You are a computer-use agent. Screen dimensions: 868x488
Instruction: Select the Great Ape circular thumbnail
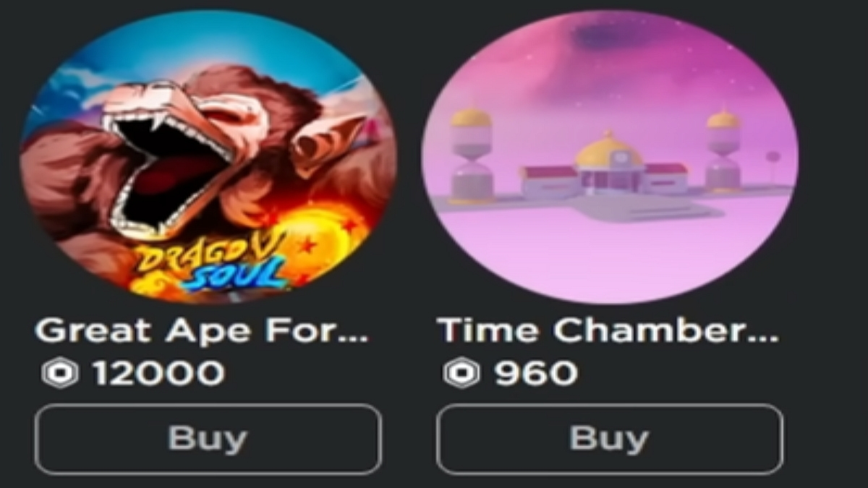pyautogui.click(x=208, y=157)
